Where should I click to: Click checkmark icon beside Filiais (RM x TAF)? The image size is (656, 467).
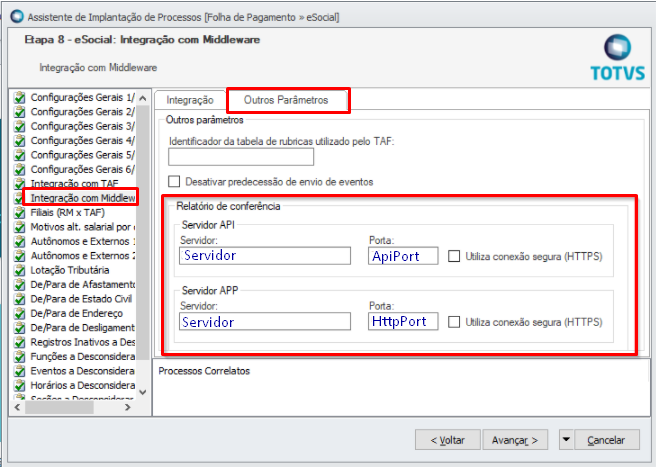coord(19,213)
